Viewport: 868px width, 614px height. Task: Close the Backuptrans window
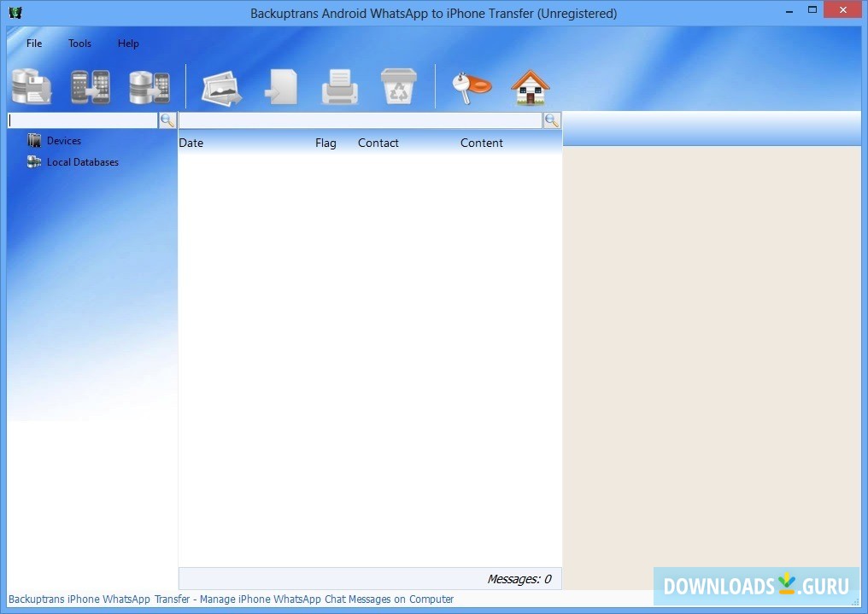842,10
